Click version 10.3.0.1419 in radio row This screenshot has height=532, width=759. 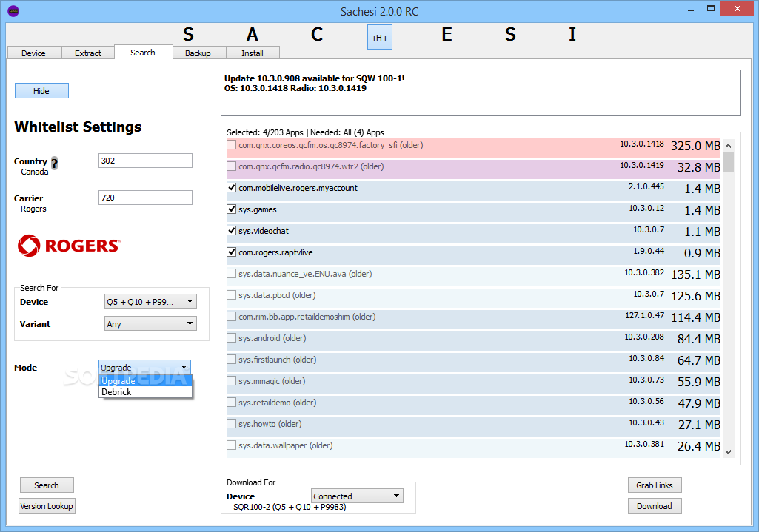pyautogui.click(x=642, y=166)
